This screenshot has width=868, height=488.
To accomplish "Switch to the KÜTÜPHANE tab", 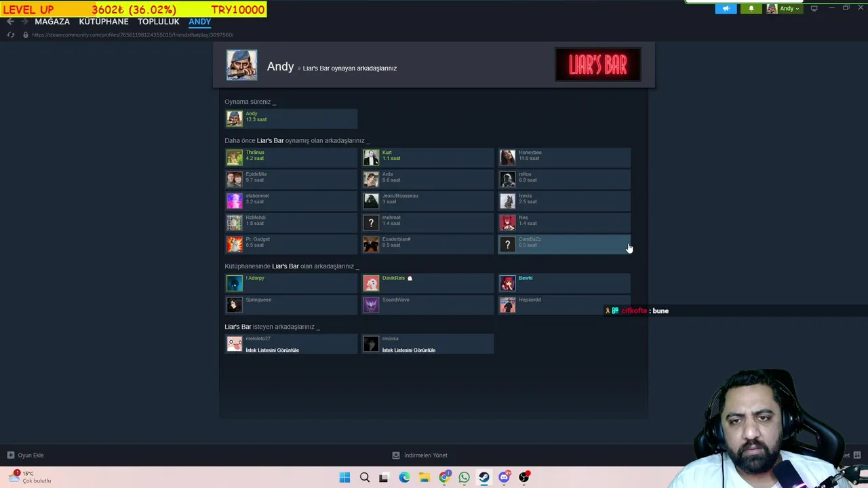I will click(104, 22).
